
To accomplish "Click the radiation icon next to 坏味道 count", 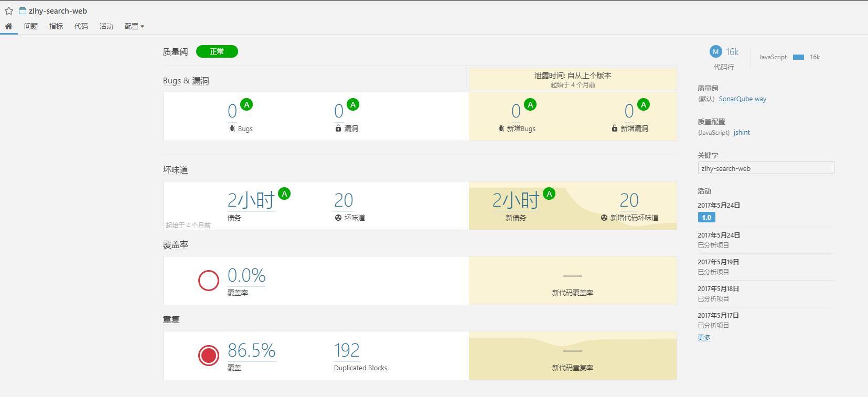I will click(x=338, y=218).
